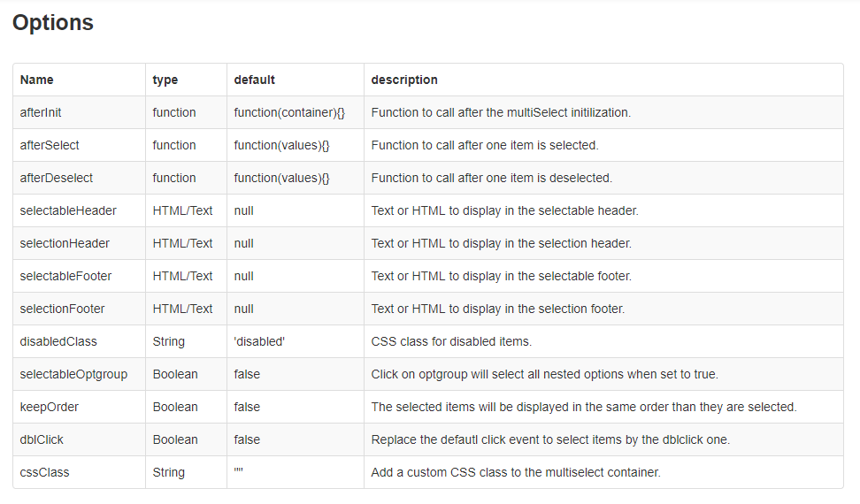Select the Name column header
This screenshot has width=860, height=504.
37,80
